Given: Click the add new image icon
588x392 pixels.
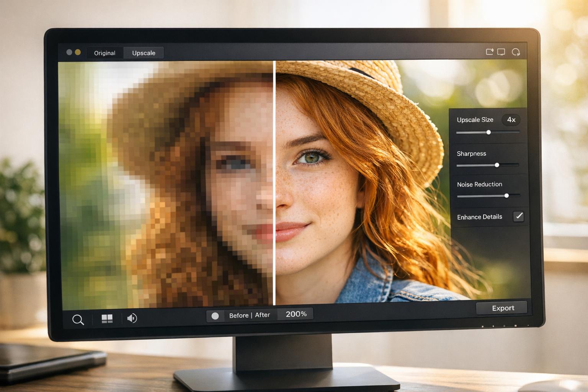Looking at the screenshot, I should (490, 51).
